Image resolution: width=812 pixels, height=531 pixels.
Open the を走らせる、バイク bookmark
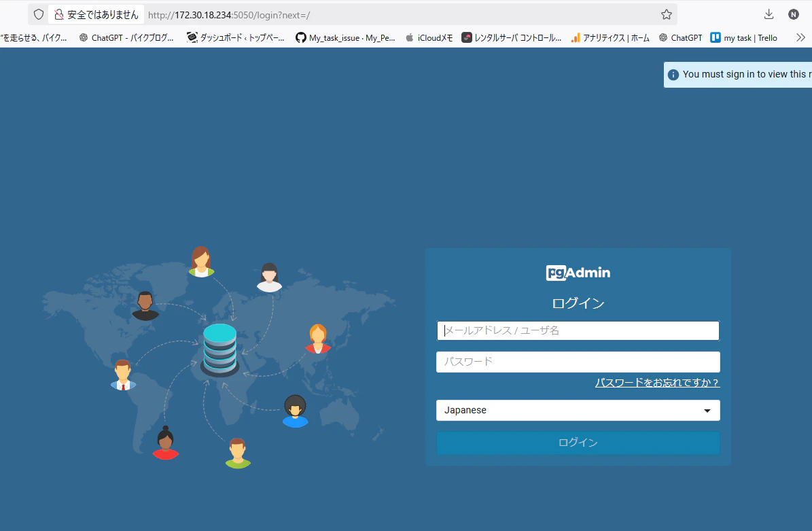tap(34, 37)
